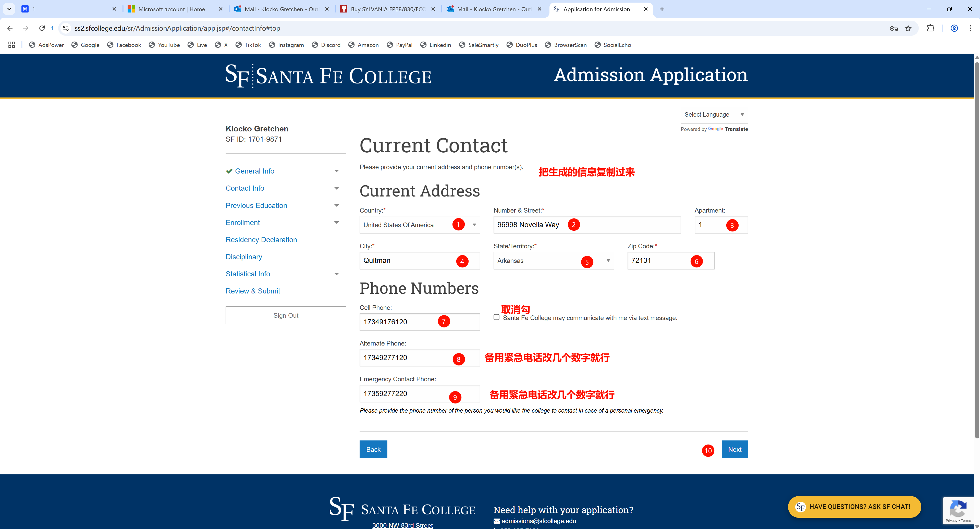
Task: Click the Sign Out button
Action: (286, 315)
